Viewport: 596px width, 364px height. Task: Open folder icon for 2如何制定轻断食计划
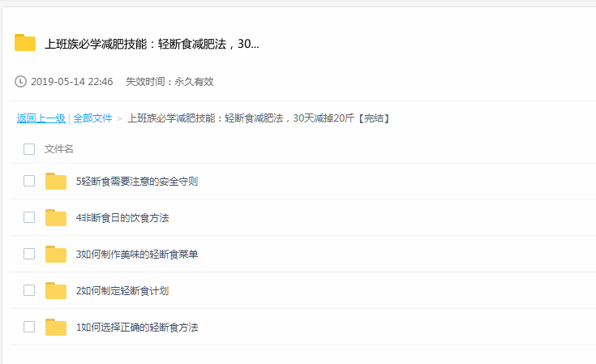[56, 291]
